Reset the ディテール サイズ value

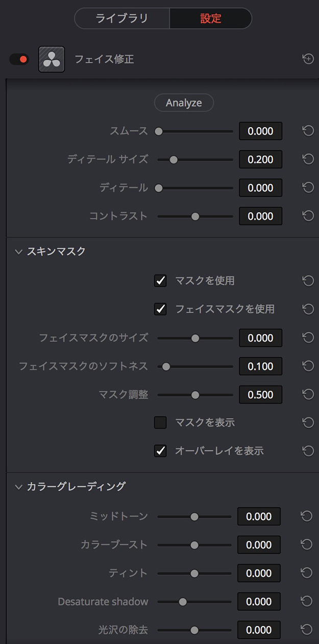(308, 159)
